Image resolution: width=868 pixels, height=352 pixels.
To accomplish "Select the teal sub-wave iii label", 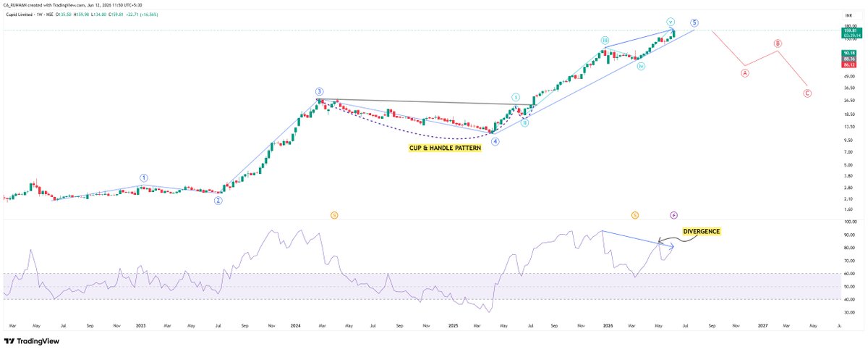I will click(x=606, y=42).
